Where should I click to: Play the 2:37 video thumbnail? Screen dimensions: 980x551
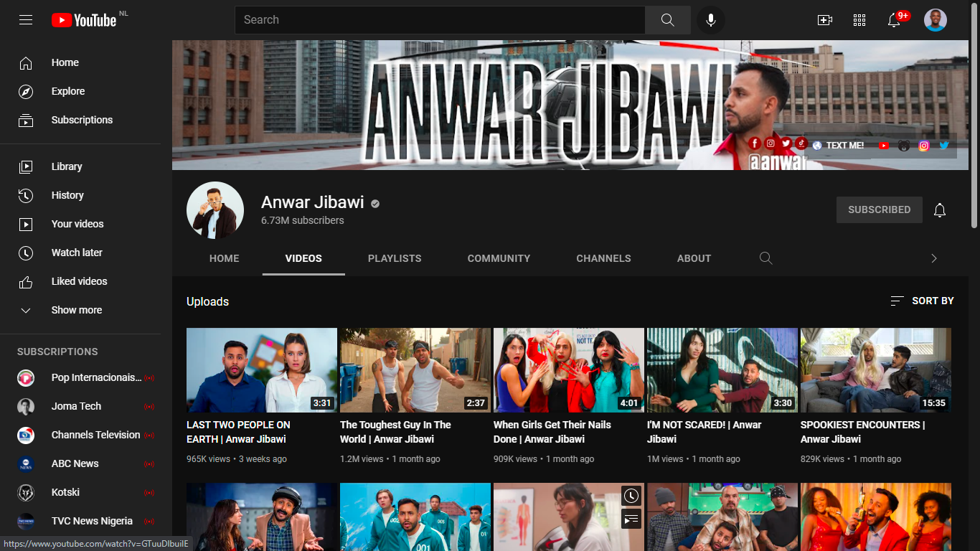415,370
